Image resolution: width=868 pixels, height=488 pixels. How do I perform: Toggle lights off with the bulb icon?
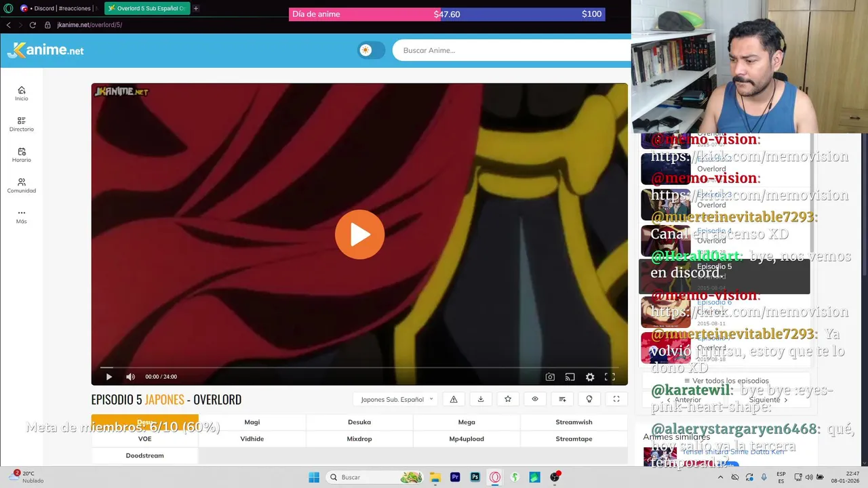589,399
